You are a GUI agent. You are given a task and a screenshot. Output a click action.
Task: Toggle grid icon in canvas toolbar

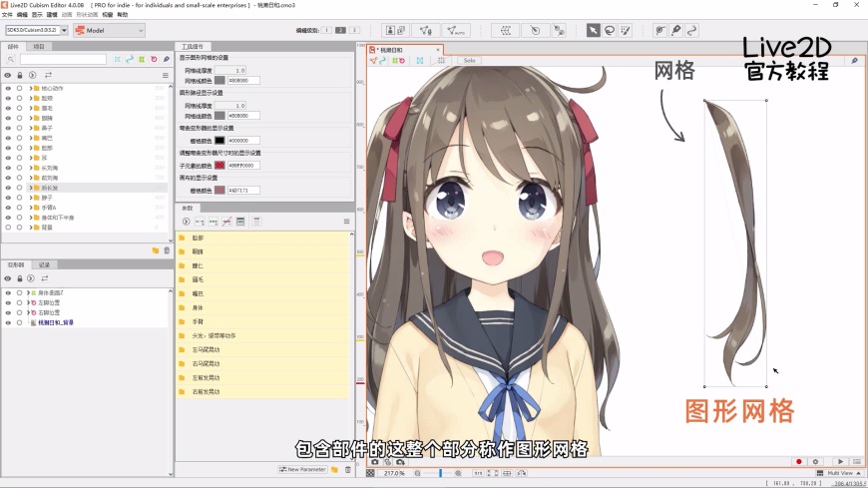[x=441, y=60]
